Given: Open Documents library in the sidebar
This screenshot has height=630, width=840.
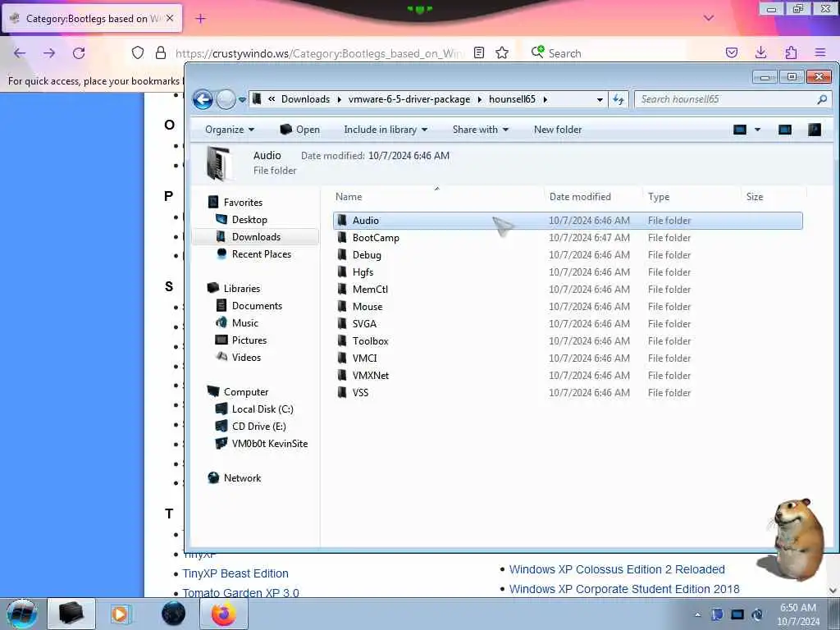Looking at the screenshot, I should 257,305.
